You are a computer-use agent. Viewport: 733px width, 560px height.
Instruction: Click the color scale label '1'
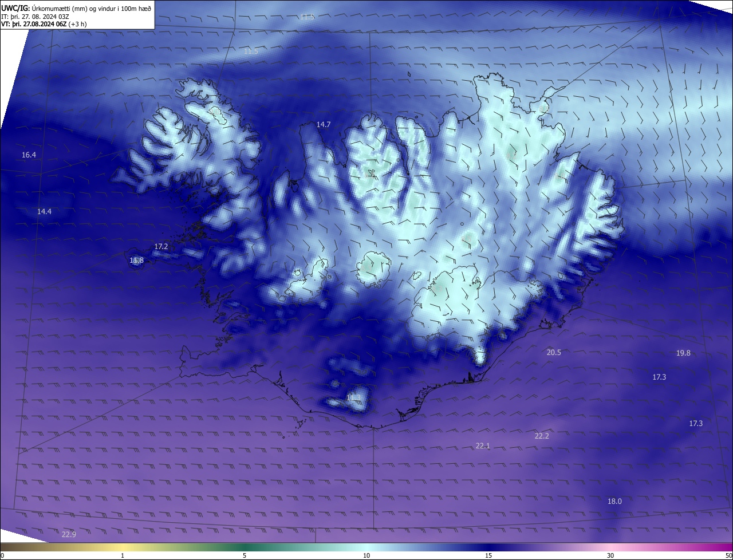pyautogui.click(x=123, y=556)
